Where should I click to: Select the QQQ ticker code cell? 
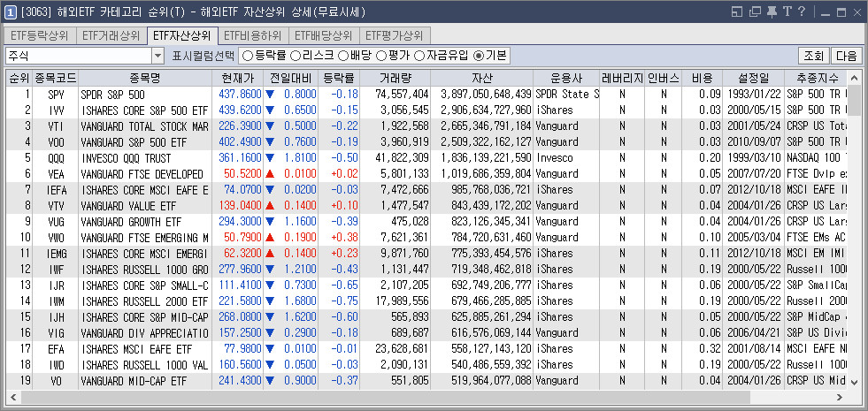pos(56,158)
